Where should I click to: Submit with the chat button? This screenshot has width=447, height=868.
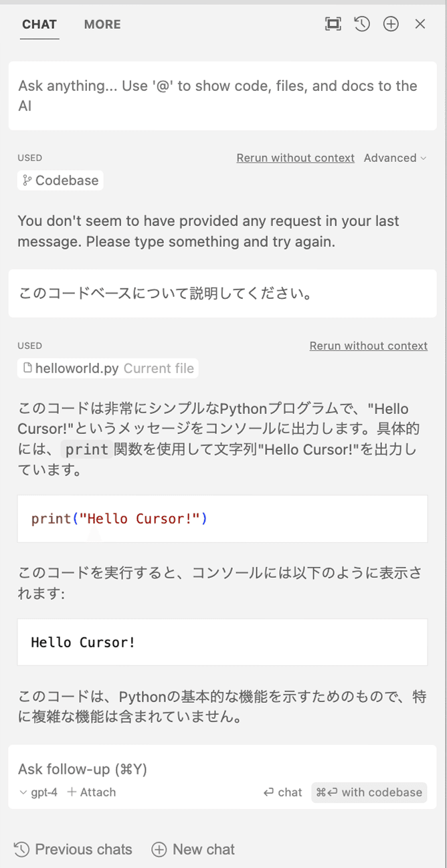click(282, 792)
